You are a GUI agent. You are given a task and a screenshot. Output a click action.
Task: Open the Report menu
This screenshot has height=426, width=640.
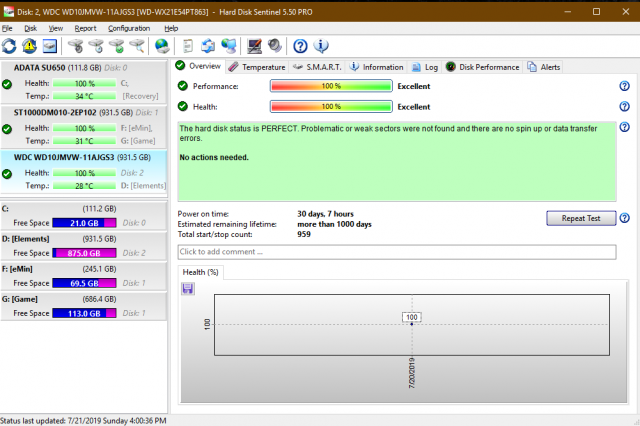coord(85,28)
